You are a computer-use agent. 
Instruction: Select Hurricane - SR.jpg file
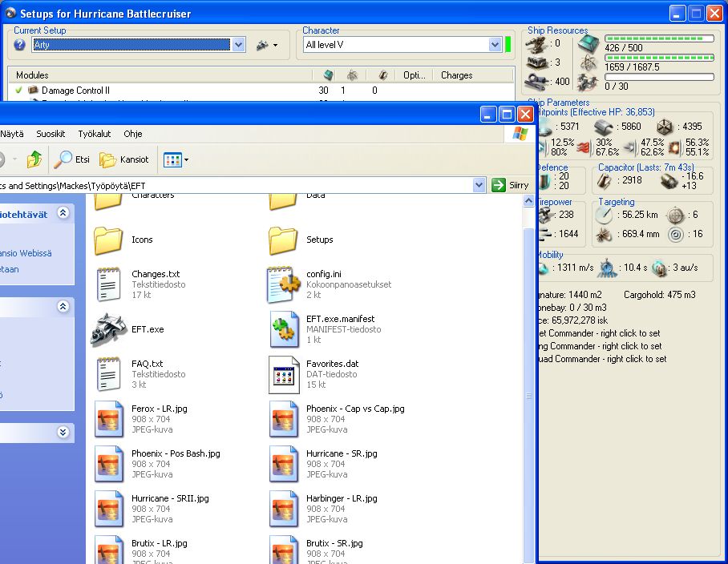[x=323, y=465]
